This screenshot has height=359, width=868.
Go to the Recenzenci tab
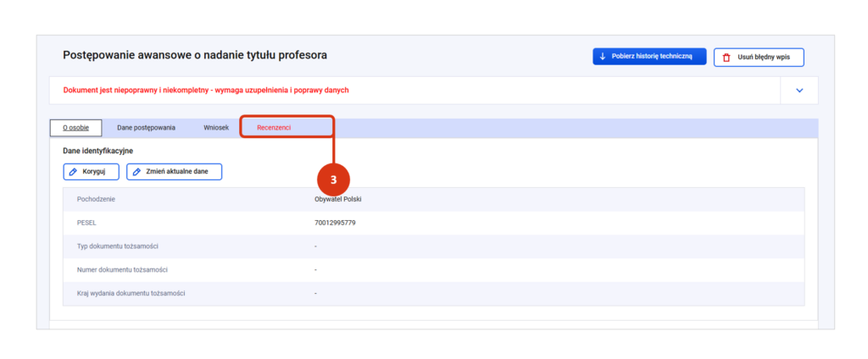pos(274,128)
